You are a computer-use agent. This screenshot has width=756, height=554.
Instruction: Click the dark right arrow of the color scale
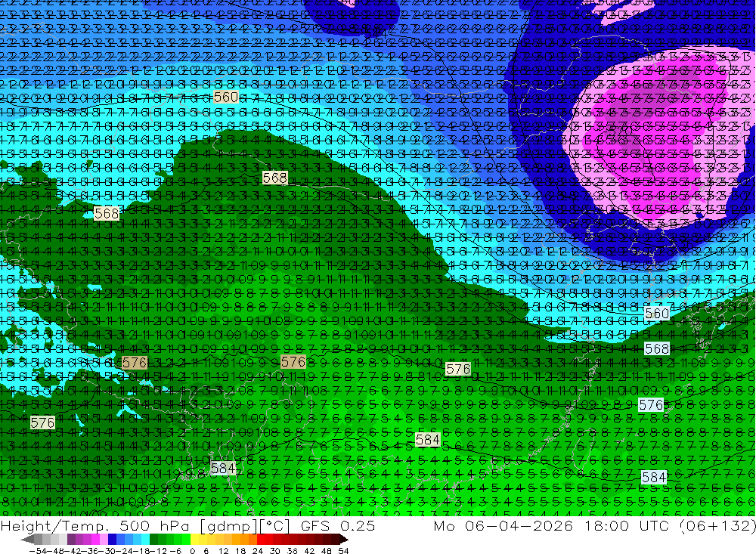tap(344, 540)
